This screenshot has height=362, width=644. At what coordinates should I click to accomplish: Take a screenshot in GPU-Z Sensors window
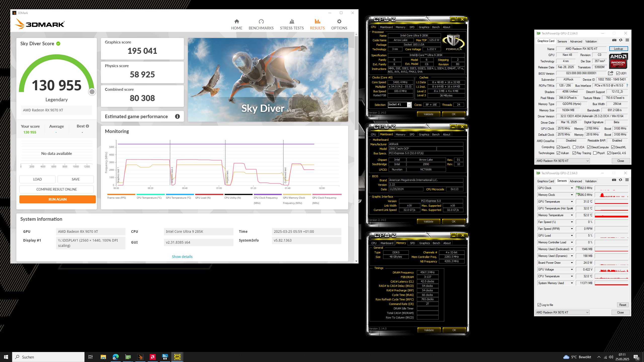(614, 180)
